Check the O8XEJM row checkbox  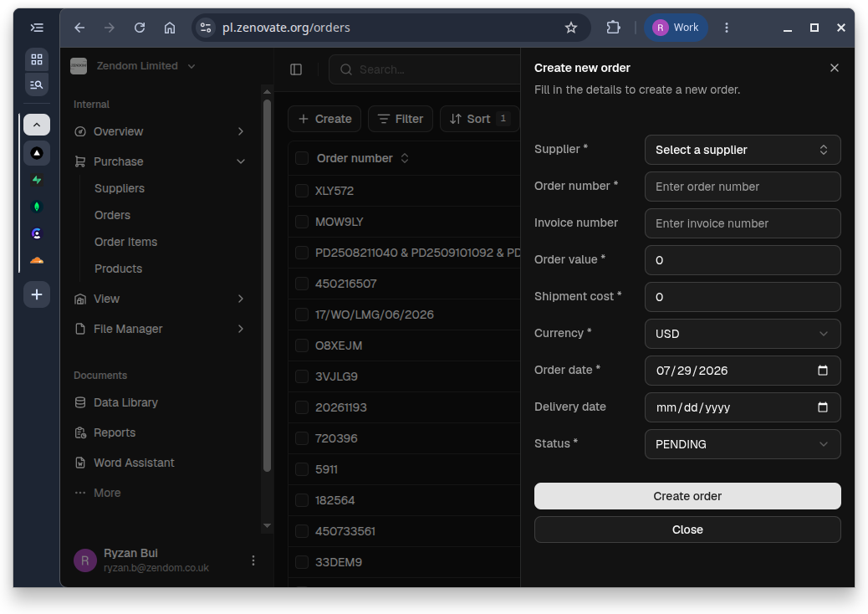(x=302, y=346)
